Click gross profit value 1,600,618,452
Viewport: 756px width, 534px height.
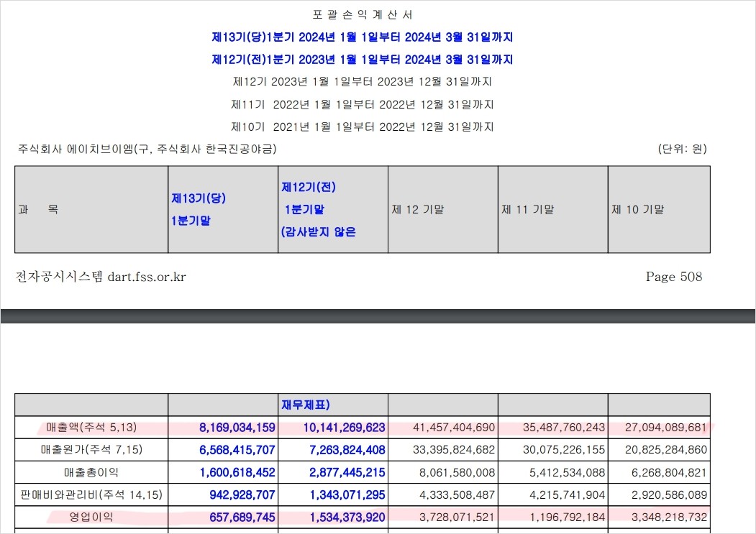237,472
